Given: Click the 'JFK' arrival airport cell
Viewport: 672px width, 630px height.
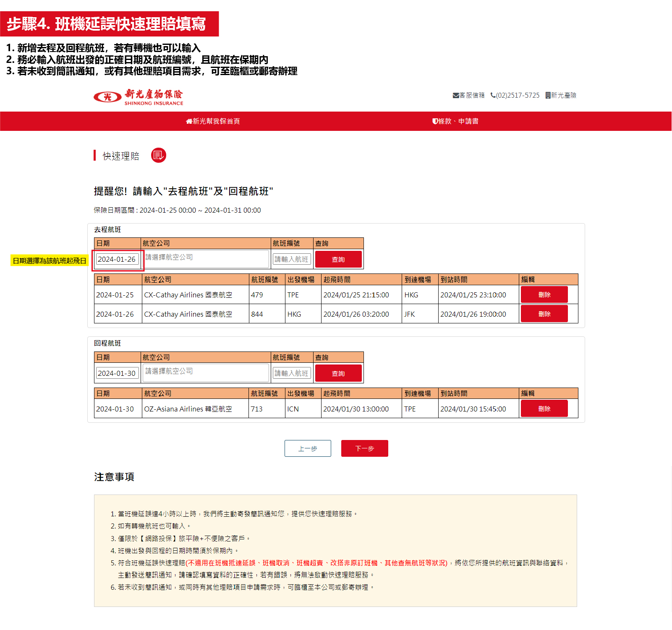Looking at the screenshot, I should pos(420,314).
